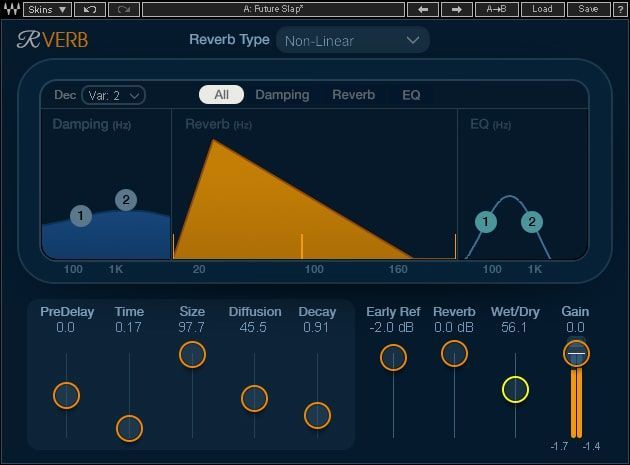Click the Decay slider knob
The image size is (630, 465).
pyautogui.click(x=317, y=416)
